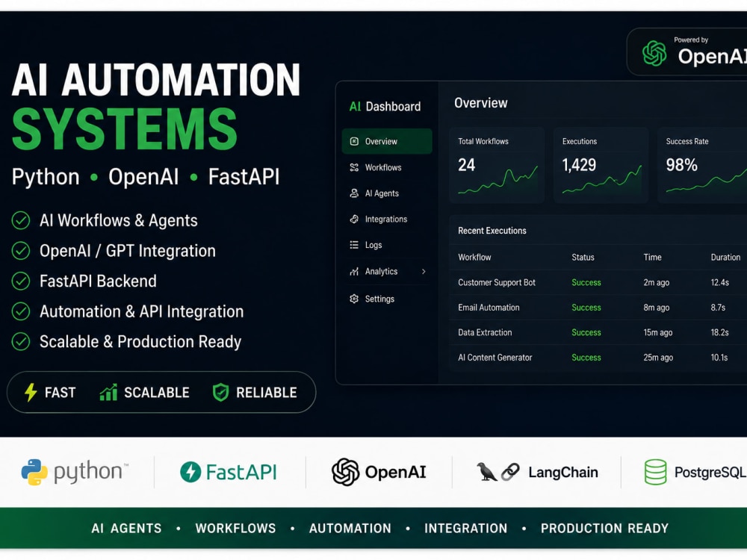Click checkmark beside Automation & API Integration
This screenshot has height=560, width=747.
[x=21, y=311]
